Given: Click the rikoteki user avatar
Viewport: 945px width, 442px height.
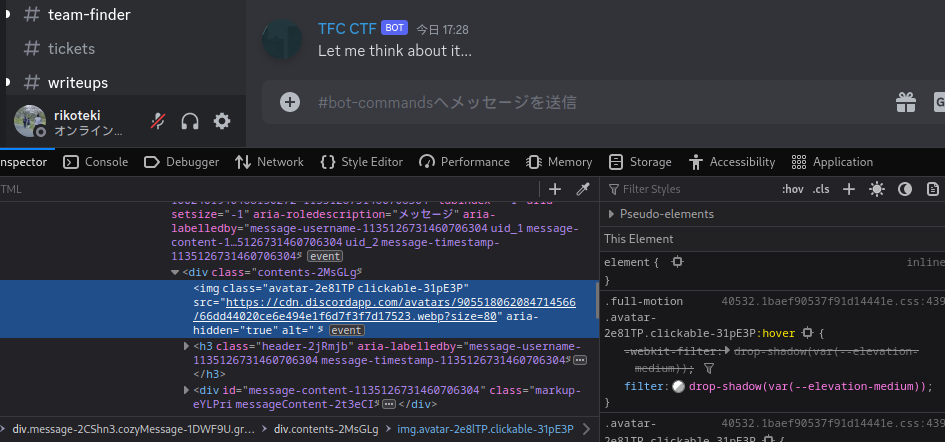Looking at the screenshot, I should click(30, 121).
